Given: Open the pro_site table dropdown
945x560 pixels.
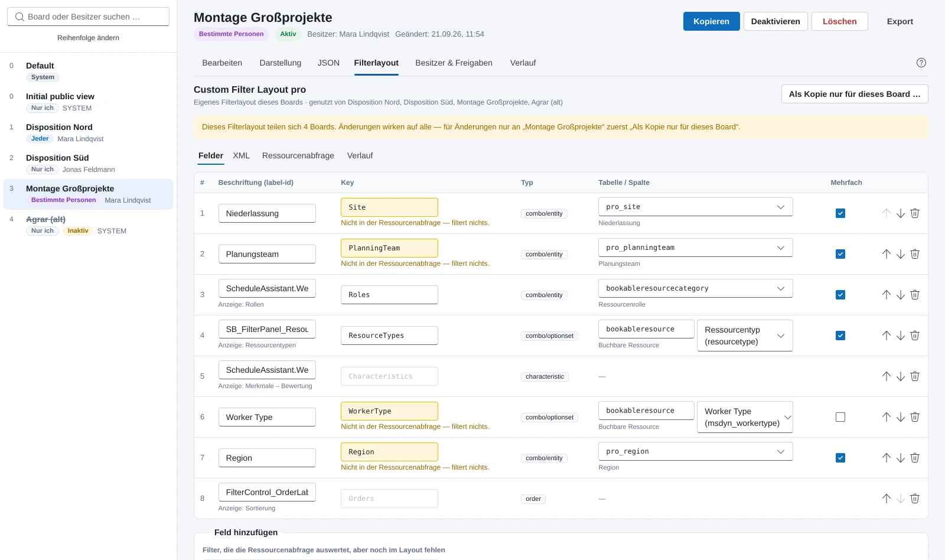Looking at the screenshot, I should click(695, 207).
